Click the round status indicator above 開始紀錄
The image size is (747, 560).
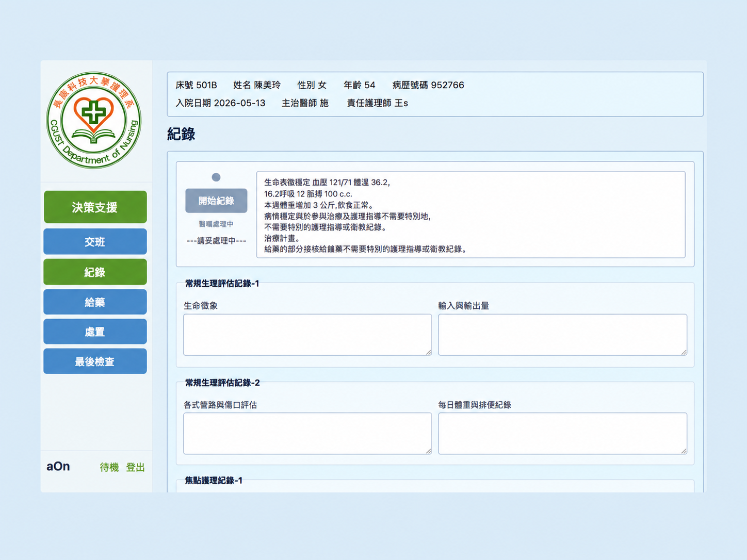(216, 177)
